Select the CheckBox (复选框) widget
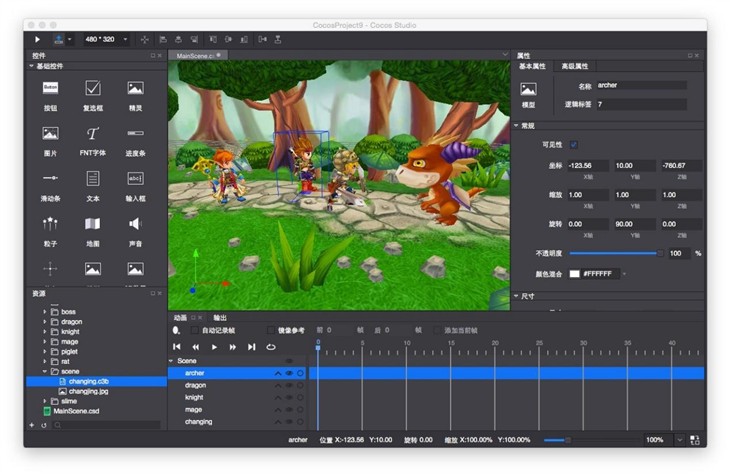This screenshot has width=730, height=475. click(x=93, y=95)
